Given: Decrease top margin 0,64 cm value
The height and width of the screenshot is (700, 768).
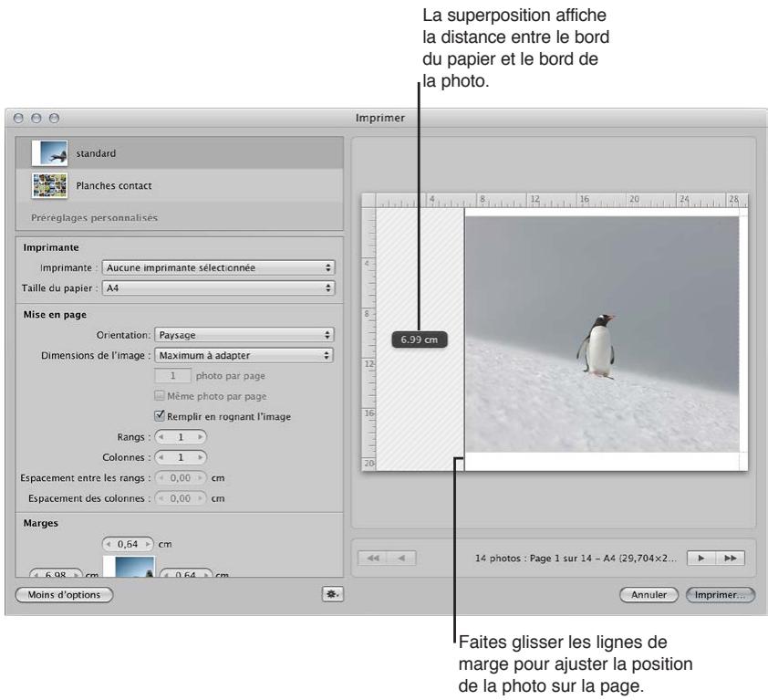Looking at the screenshot, I should click(x=109, y=544).
